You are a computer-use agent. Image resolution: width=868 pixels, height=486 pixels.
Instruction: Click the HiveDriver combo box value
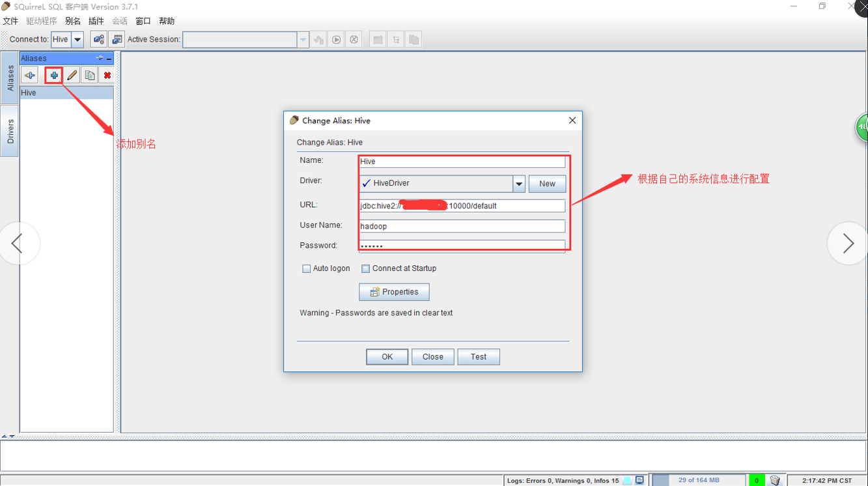click(x=436, y=184)
